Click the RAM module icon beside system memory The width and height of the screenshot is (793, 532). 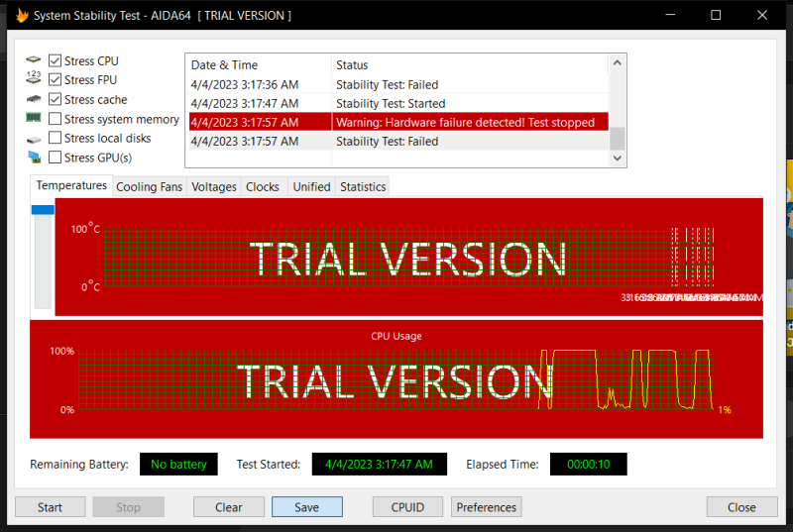(34, 119)
